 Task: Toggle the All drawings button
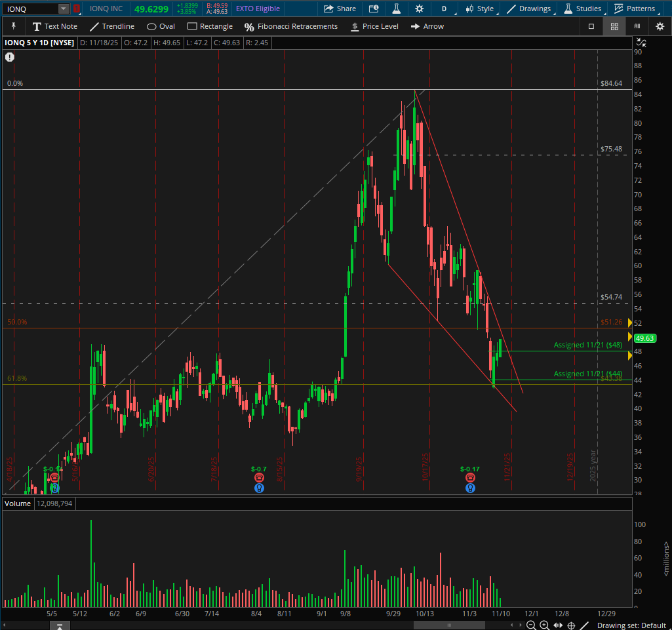point(637,26)
